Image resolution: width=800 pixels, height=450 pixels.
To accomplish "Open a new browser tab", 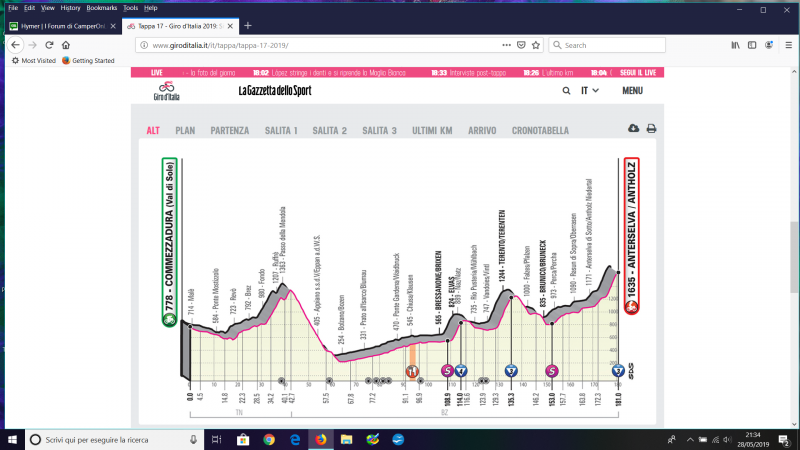I will (x=247, y=25).
